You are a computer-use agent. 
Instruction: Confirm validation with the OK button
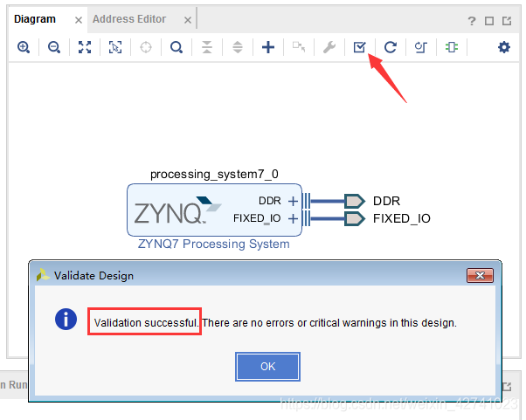[x=267, y=367]
